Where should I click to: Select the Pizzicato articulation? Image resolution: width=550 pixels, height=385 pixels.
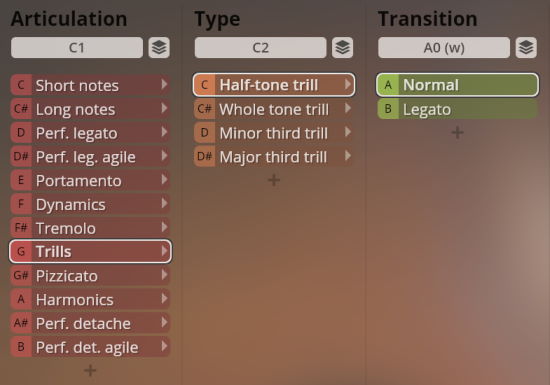point(90,276)
